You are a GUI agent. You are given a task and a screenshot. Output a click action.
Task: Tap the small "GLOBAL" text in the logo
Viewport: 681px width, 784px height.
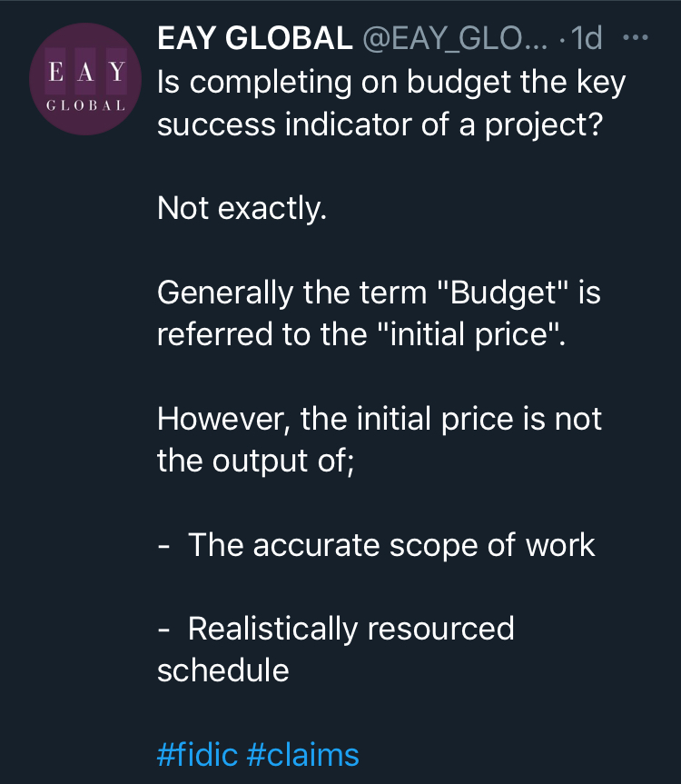coord(85,104)
